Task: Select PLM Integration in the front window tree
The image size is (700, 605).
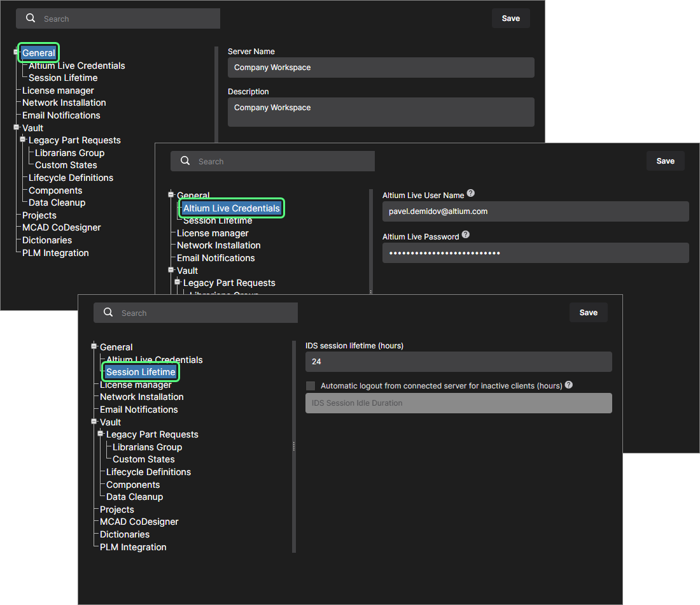Action: click(133, 547)
